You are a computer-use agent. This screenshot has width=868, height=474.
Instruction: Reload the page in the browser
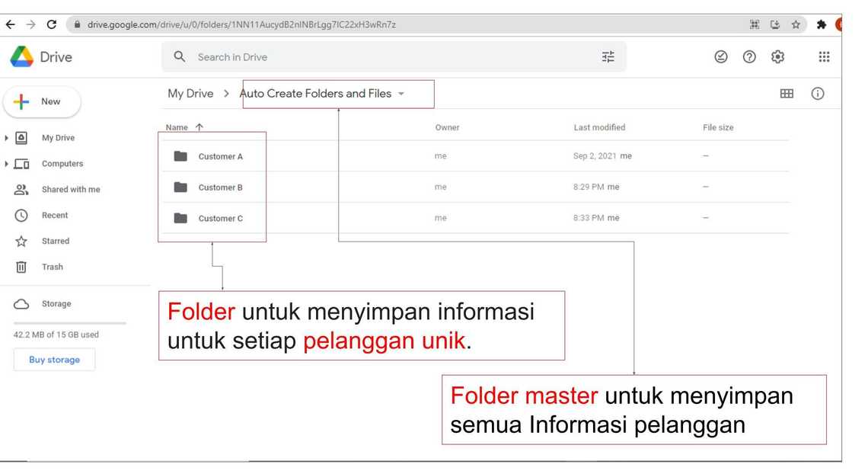click(x=52, y=24)
